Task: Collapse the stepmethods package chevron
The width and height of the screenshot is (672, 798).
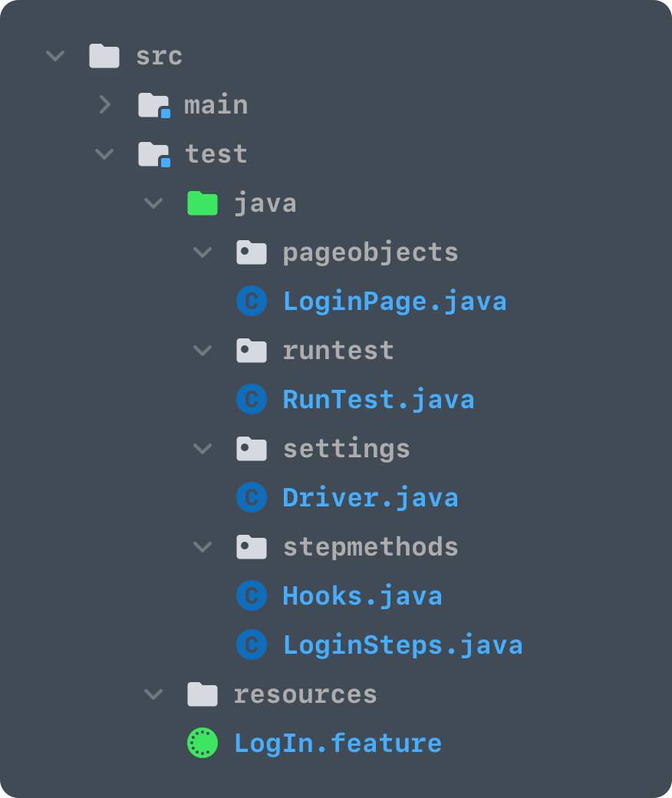Action: click(x=203, y=546)
